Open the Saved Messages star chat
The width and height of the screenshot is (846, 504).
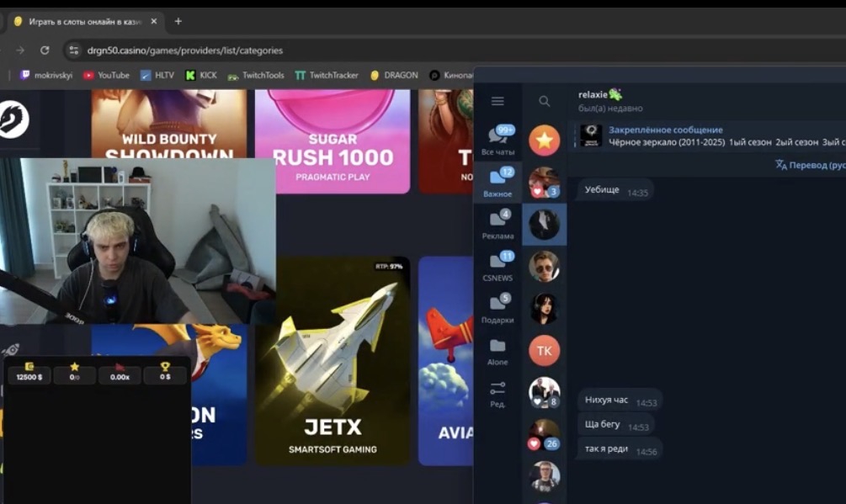pos(545,141)
